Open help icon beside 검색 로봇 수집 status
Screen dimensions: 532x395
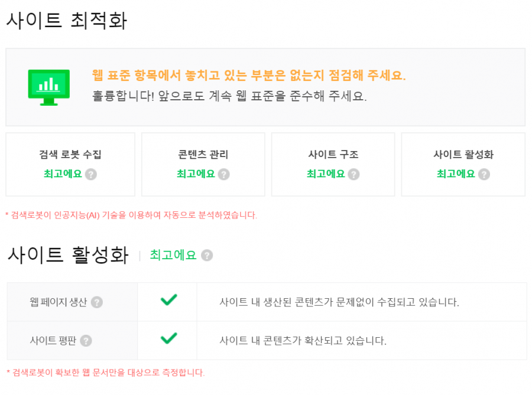tap(91, 174)
